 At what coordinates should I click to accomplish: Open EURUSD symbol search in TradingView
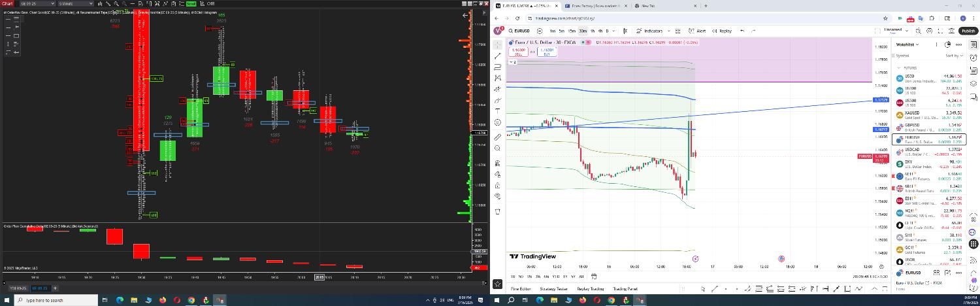click(520, 31)
